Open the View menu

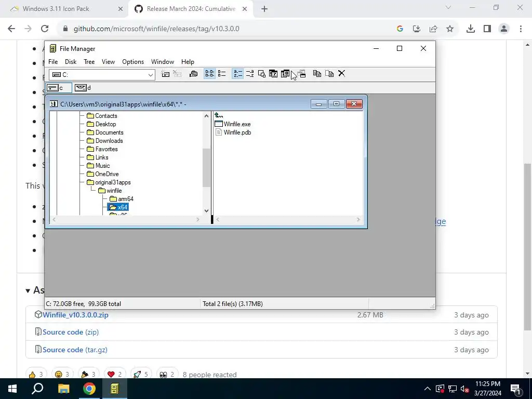point(108,62)
